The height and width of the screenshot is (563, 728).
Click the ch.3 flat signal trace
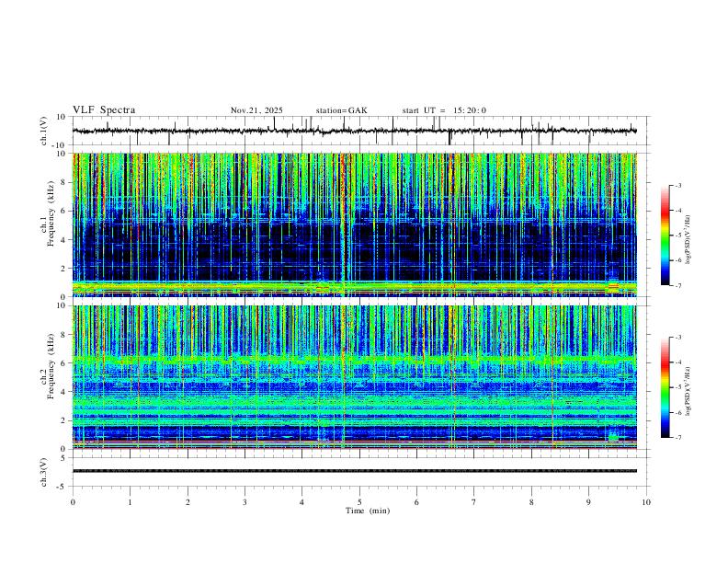pyautogui.click(x=354, y=471)
